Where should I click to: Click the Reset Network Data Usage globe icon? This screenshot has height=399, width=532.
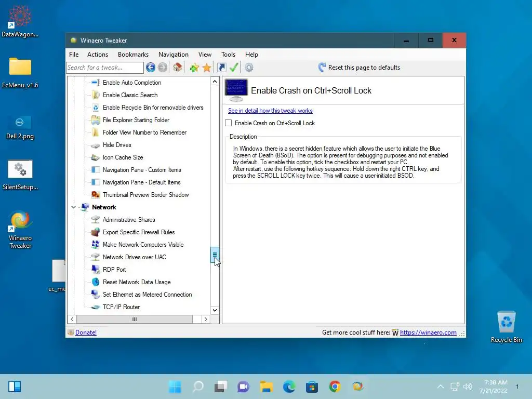point(96,282)
